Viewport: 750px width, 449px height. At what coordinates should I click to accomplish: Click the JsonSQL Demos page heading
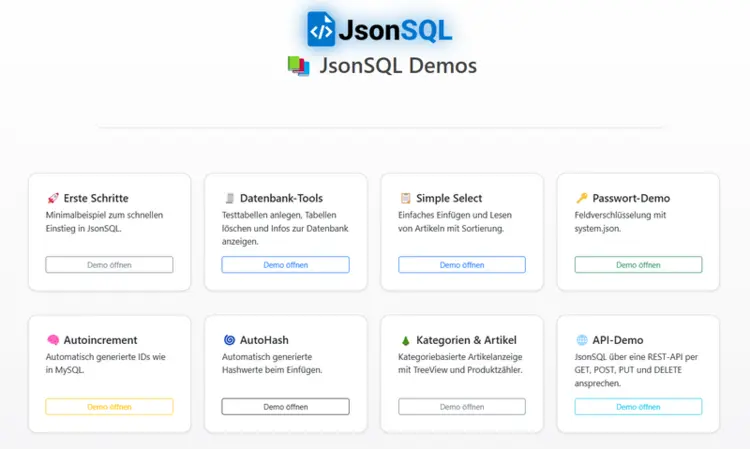pos(397,66)
